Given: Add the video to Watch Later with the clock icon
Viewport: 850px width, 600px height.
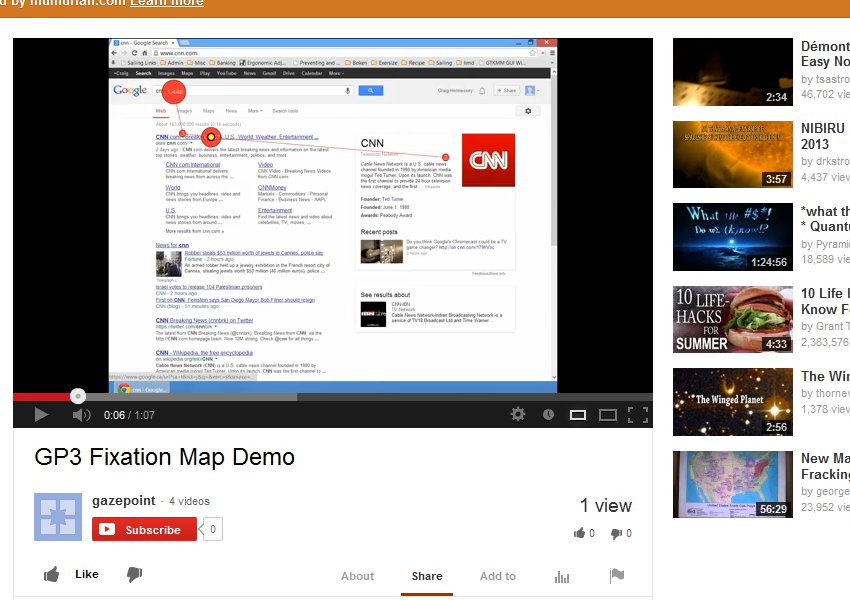Looking at the screenshot, I should [x=548, y=415].
